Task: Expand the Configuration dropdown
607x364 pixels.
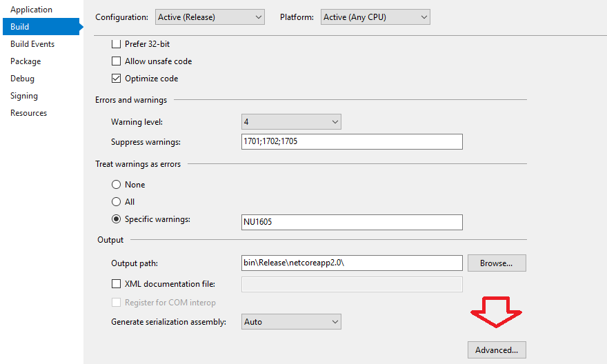Action: pos(210,17)
